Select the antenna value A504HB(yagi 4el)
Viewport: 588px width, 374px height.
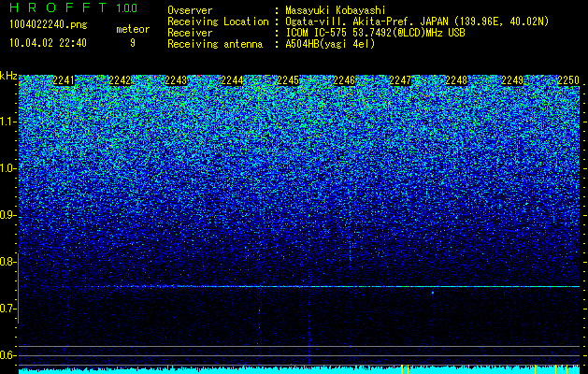(330, 44)
